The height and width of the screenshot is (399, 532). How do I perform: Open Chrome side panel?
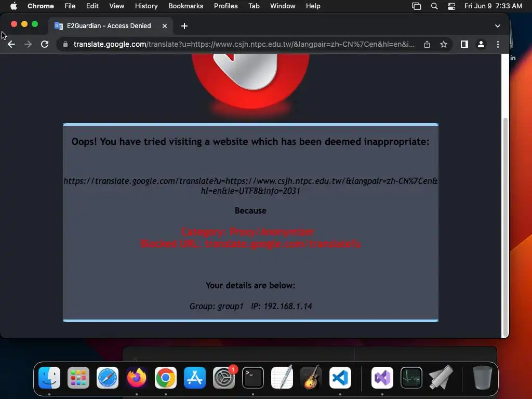pos(464,45)
